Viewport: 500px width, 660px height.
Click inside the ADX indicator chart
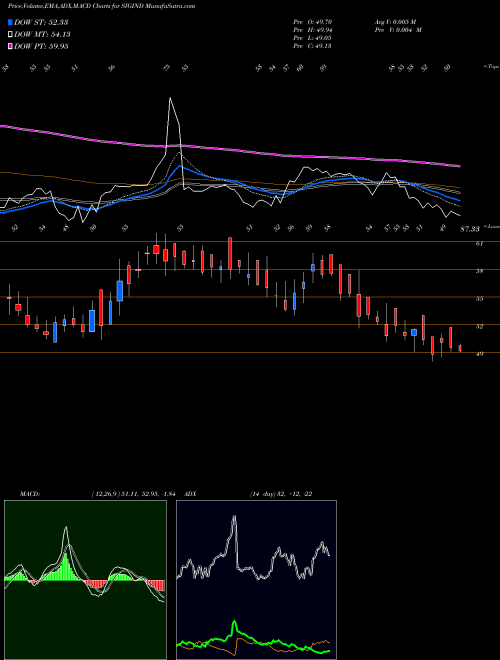tap(256, 580)
